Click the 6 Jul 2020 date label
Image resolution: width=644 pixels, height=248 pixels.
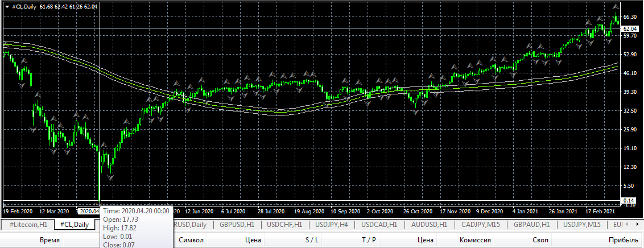[233, 212]
